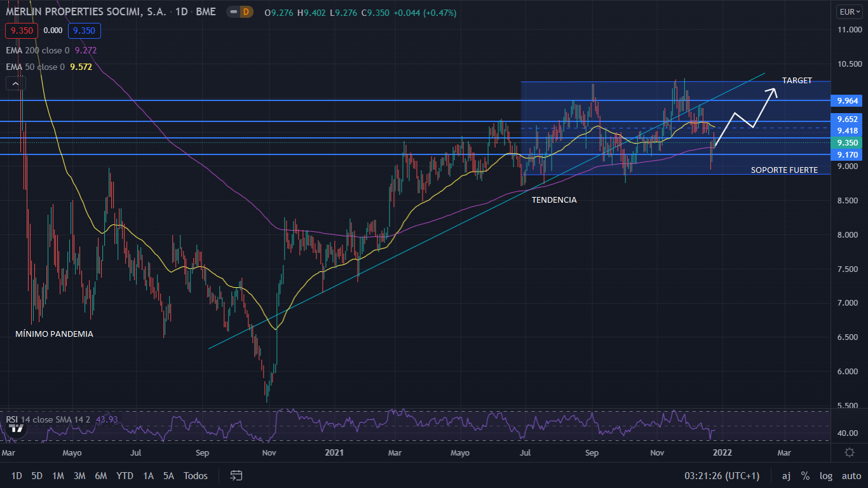Click the red 9.350 sell price box

tap(22, 30)
